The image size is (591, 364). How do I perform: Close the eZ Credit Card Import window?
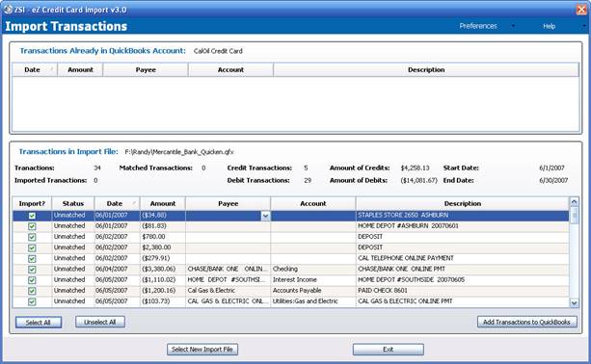581,10
